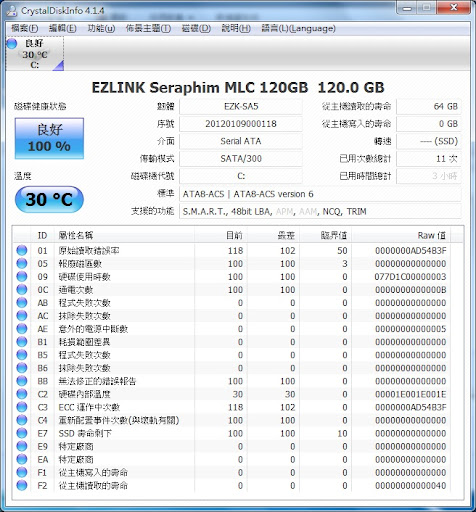The image size is (476, 512).
Task: Click the drive letter field showing C:
Action: [x=241, y=176]
